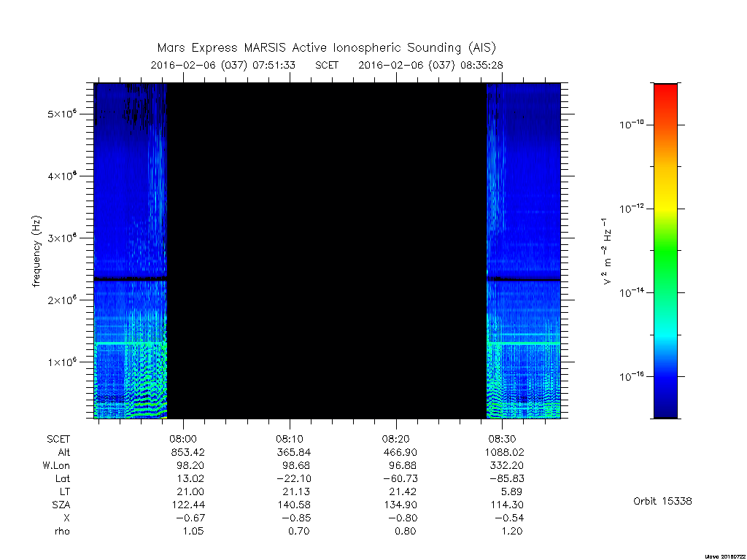Click the left spectrogram data segment

coord(131,251)
